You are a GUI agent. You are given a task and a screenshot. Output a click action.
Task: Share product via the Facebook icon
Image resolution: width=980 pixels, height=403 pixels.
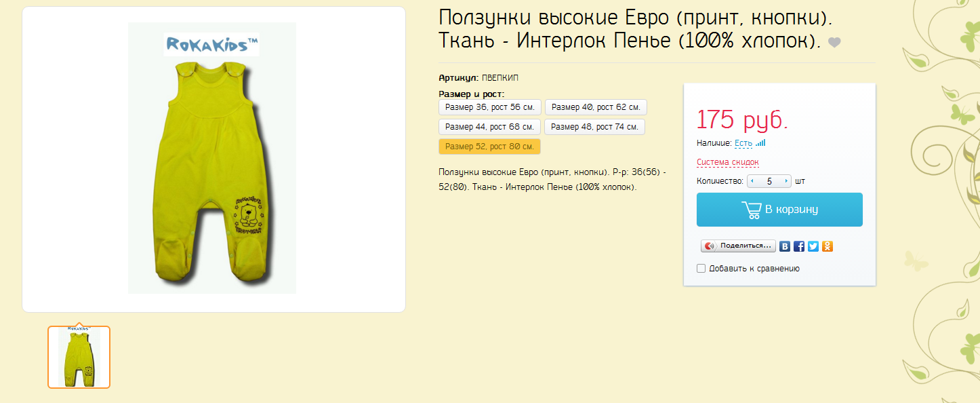[x=799, y=246]
